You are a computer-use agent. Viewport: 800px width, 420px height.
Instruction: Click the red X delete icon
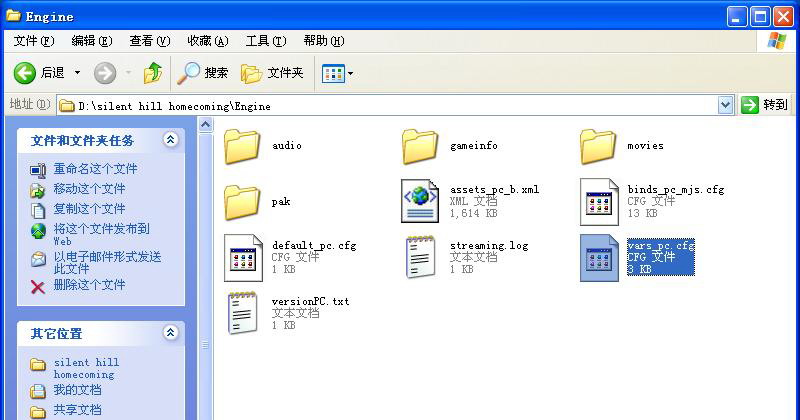point(38,287)
